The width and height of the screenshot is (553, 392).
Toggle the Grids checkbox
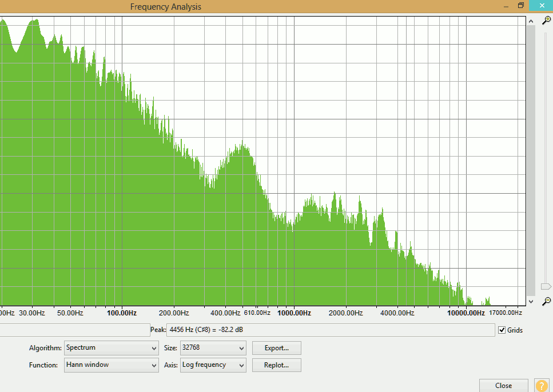[x=502, y=330]
